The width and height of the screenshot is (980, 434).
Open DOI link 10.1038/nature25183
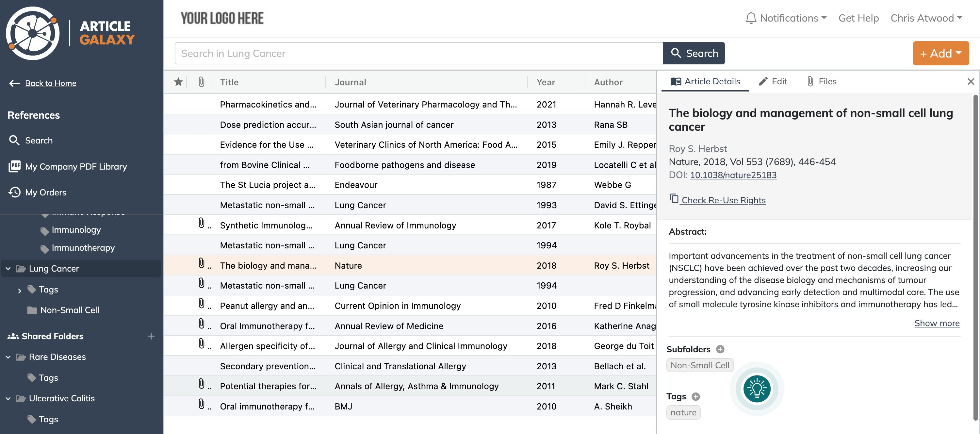coord(733,175)
